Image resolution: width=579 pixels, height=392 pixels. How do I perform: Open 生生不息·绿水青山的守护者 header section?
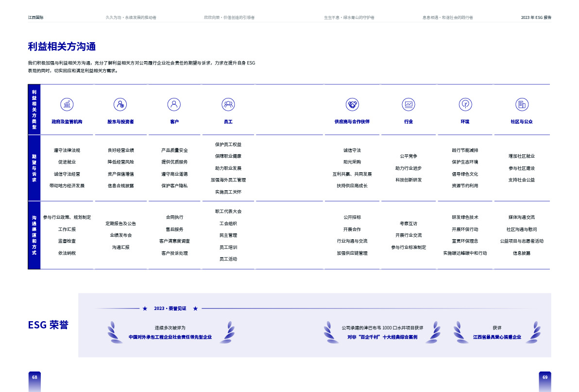[x=349, y=17]
